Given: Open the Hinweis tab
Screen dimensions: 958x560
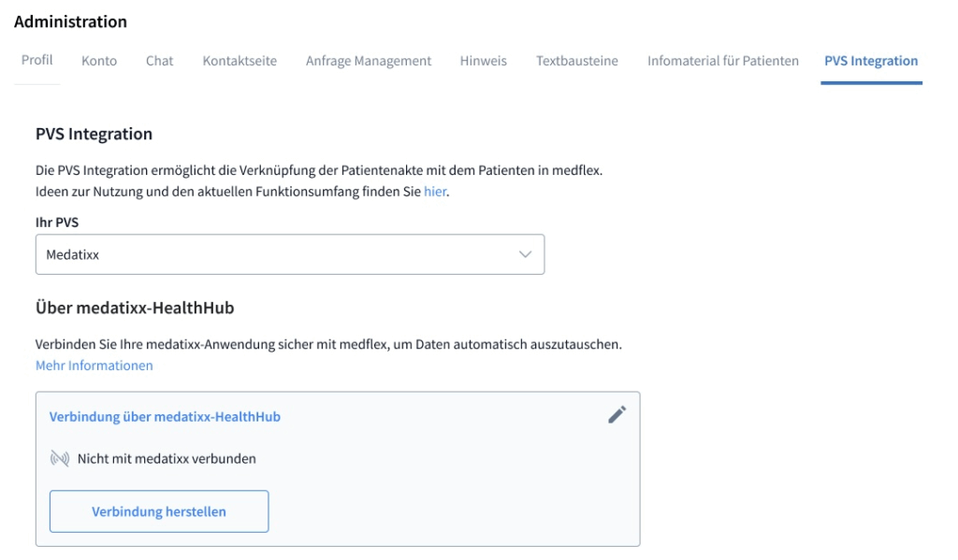Looking at the screenshot, I should [482, 59].
